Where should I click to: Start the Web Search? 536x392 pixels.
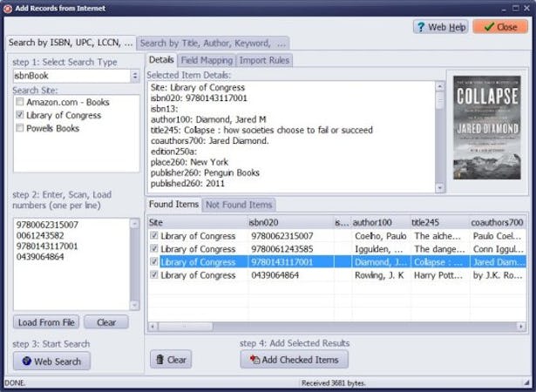tap(51, 361)
